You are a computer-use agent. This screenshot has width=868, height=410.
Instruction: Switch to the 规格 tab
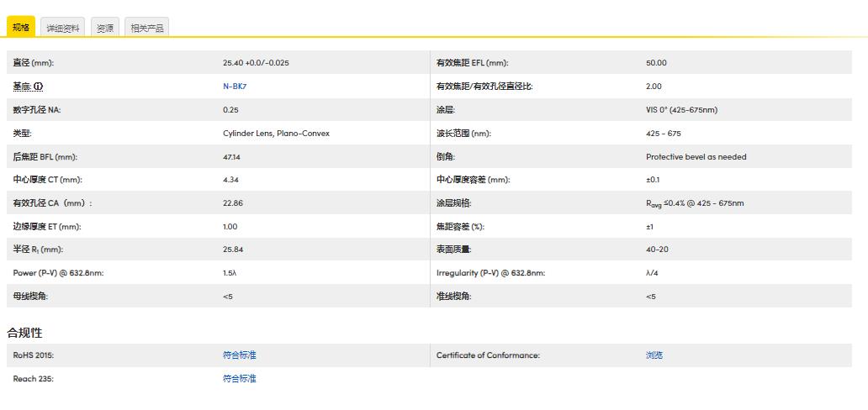(21, 27)
